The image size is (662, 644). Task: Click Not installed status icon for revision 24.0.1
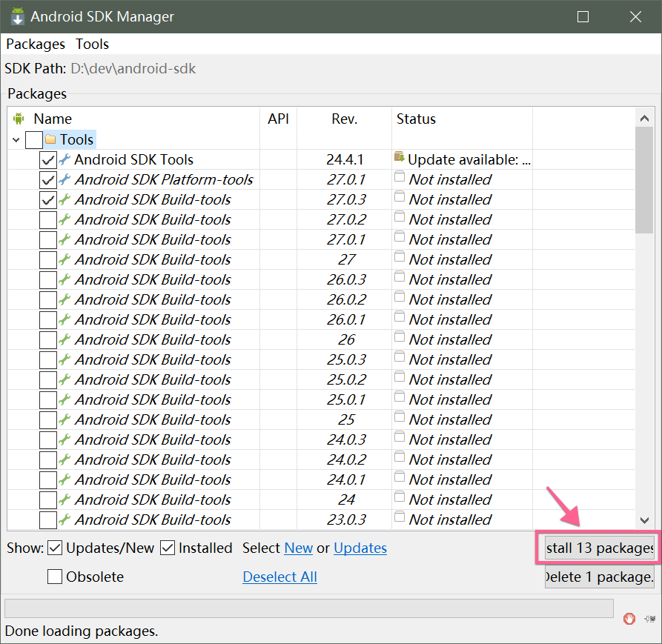400,477
